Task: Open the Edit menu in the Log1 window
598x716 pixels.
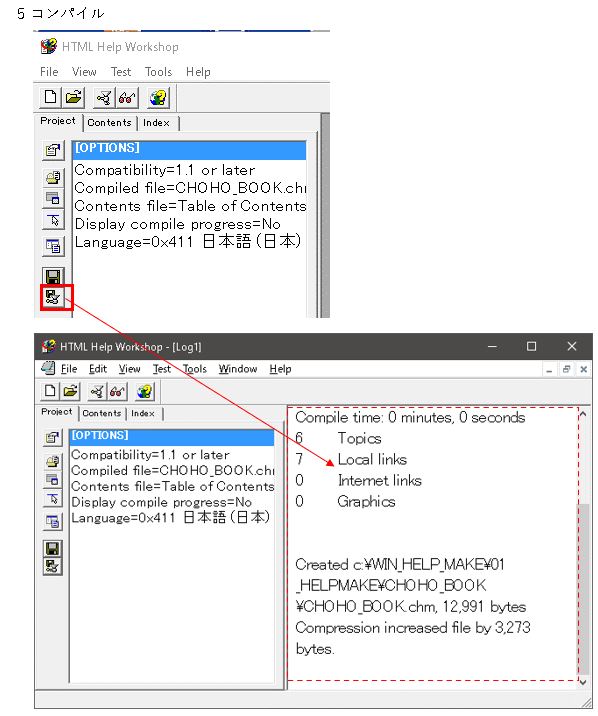Action: click(x=98, y=369)
